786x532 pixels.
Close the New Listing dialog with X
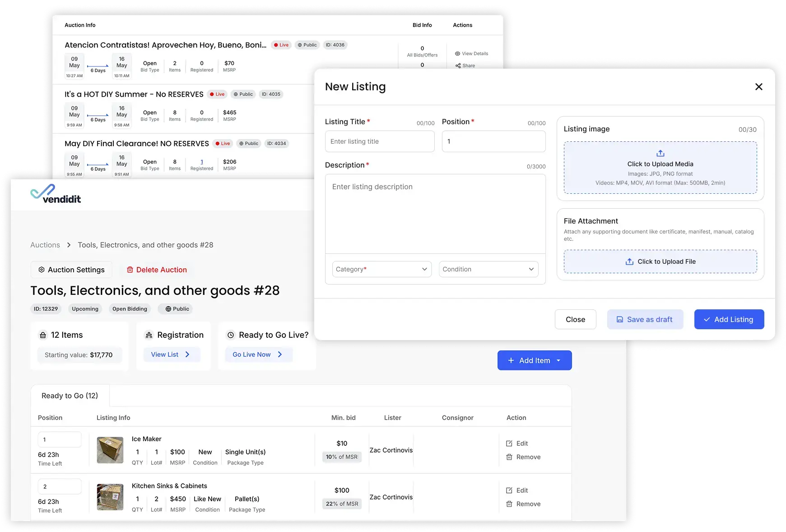tap(758, 87)
